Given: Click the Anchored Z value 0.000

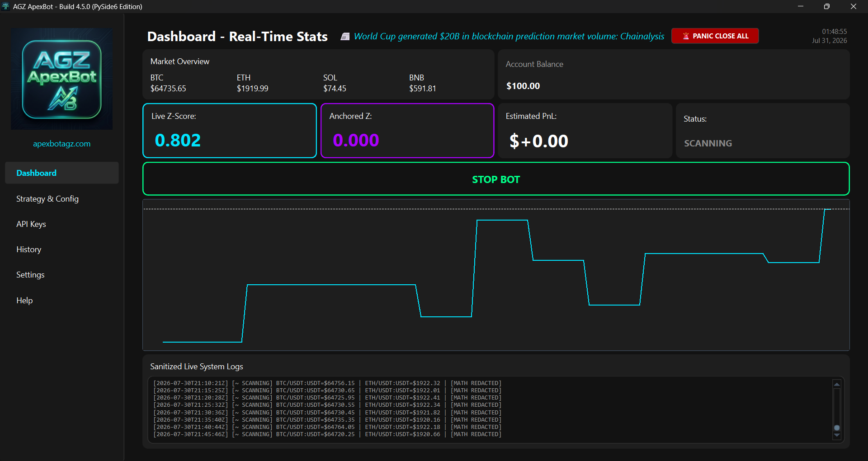Looking at the screenshot, I should 356,141.
